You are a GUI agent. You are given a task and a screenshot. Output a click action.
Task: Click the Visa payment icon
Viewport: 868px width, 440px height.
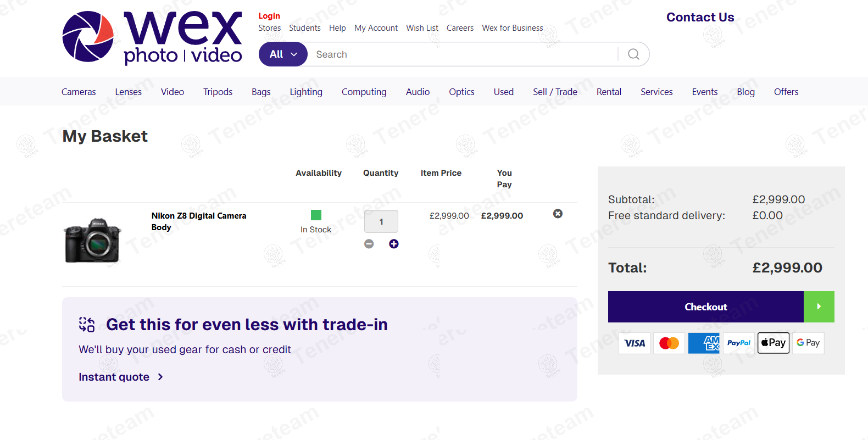pyautogui.click(x=635, y=343)
